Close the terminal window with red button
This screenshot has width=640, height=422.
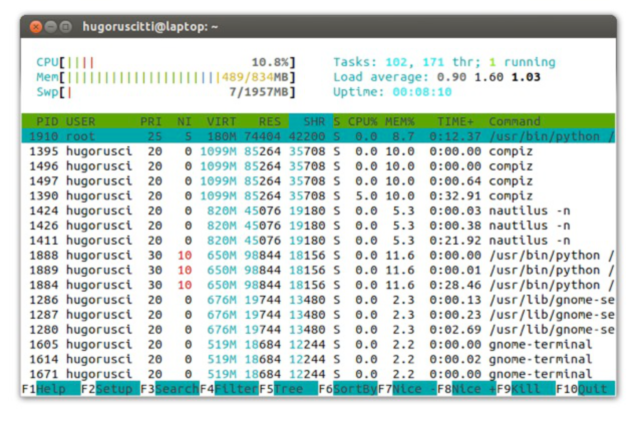pyautogui.click(x=36, y=27)
